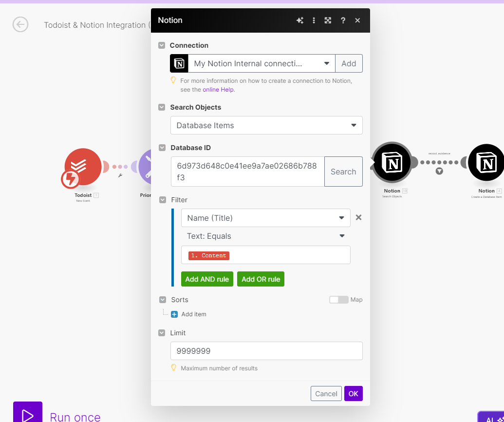
Task: Click the AI button at the bottom corner
Action: click(491, 417)
